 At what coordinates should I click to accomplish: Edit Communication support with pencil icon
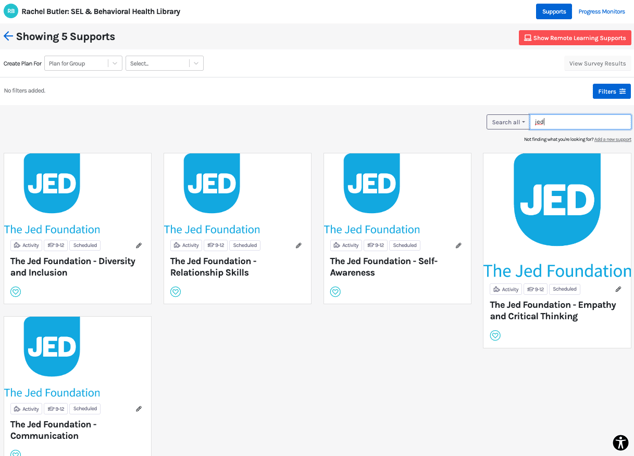[139, 409]
